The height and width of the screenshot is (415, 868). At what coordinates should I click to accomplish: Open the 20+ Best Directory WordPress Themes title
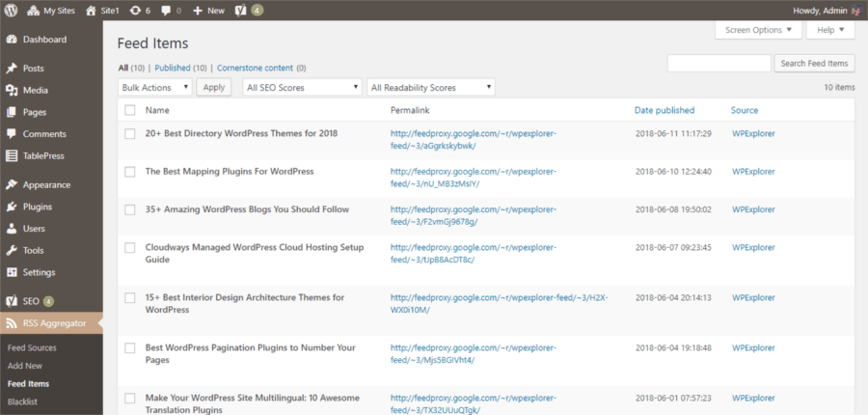click(241, 133)
